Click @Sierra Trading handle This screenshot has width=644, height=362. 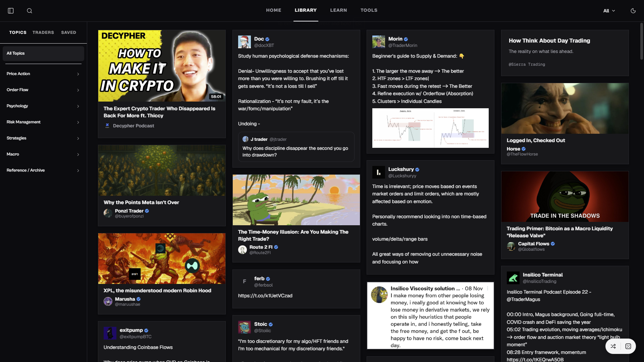tap(527, 64)
